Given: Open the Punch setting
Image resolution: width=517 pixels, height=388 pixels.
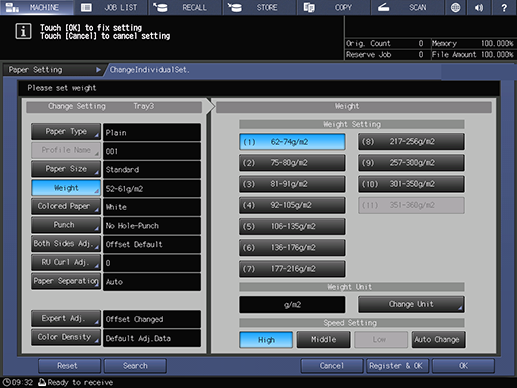Looking at the screenshot, I should click(x=66, y=225).
